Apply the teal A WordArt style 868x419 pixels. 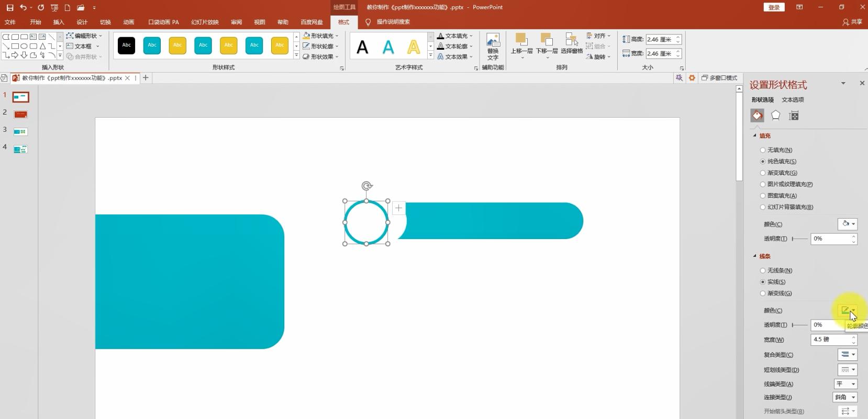(x=388, y=48)
